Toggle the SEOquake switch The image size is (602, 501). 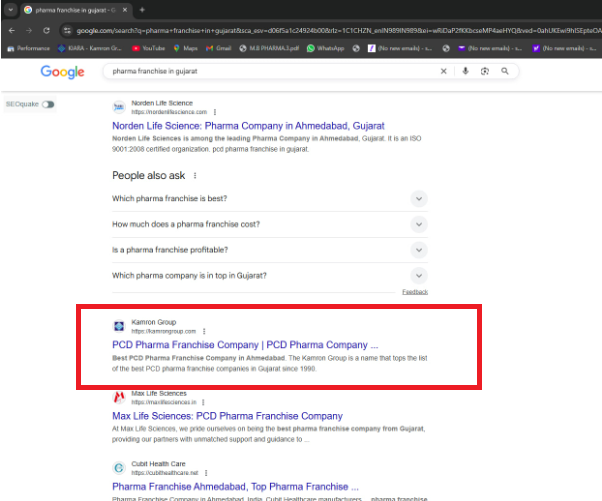click(x=47, y=104)
